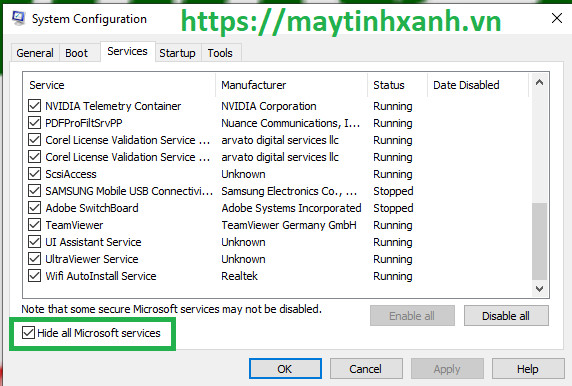Select the ScsiAccess service name
The width and height of the screenshot is (572, 386).
[x=71, y=174]
